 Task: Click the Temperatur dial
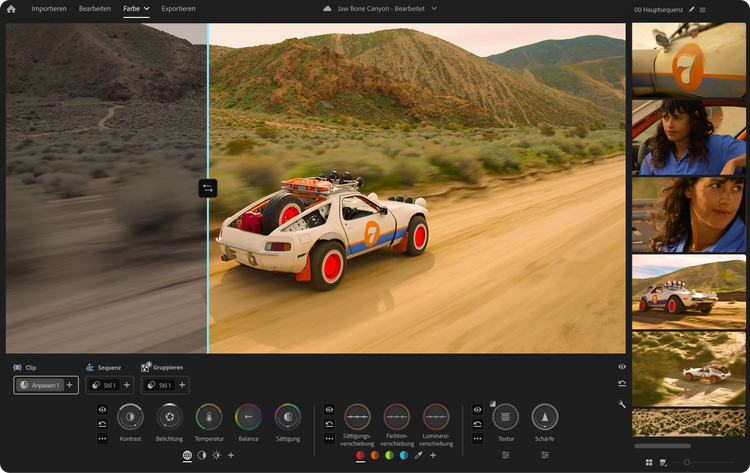click(209, 416)
